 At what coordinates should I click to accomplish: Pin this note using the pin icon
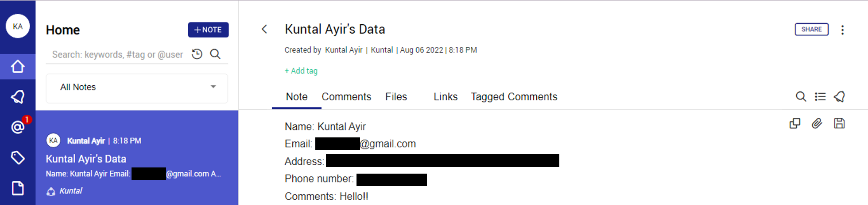(x=840, y=96)
